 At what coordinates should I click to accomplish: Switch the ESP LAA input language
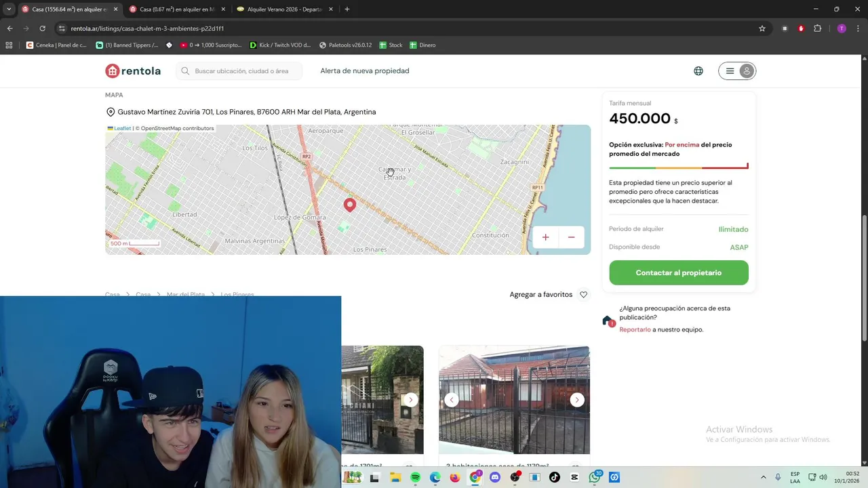coord(795,477)
